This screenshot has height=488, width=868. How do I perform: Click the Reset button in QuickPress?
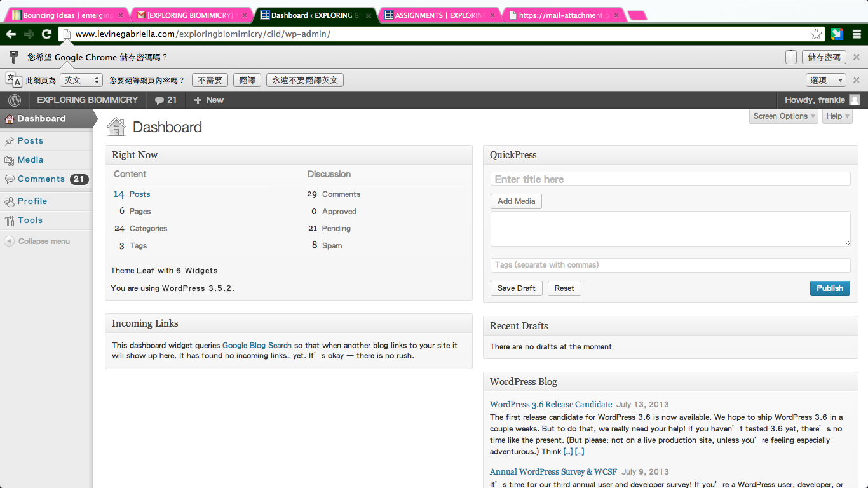564,288
